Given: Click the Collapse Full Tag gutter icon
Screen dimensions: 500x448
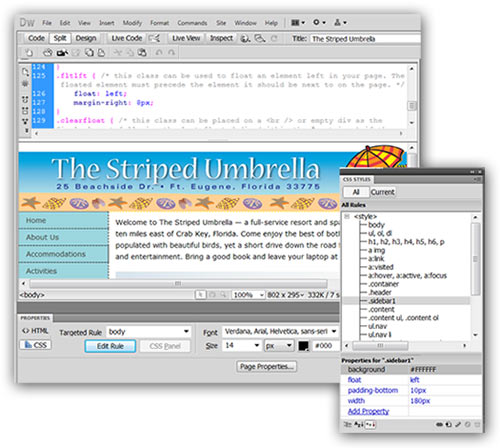Looking at the screenshot, I should coord(25,99).
